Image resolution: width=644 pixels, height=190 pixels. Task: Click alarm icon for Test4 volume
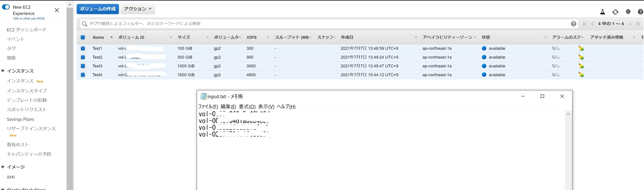(581, 75)
